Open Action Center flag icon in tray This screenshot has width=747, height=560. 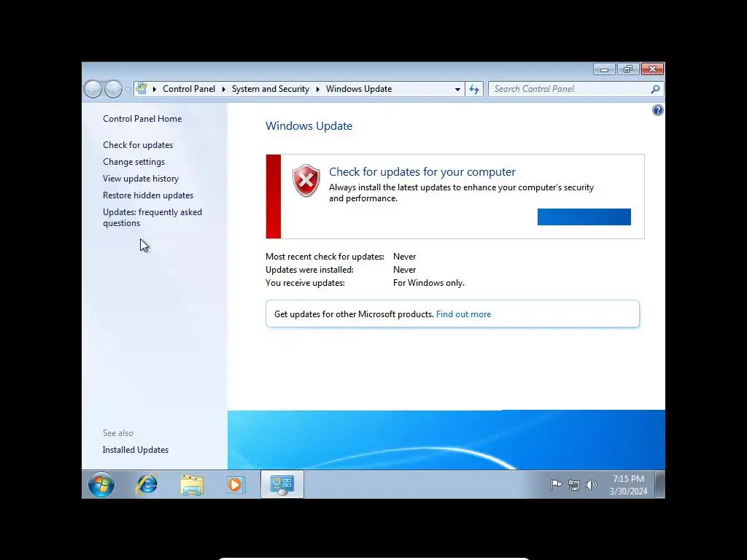(556, 485)
